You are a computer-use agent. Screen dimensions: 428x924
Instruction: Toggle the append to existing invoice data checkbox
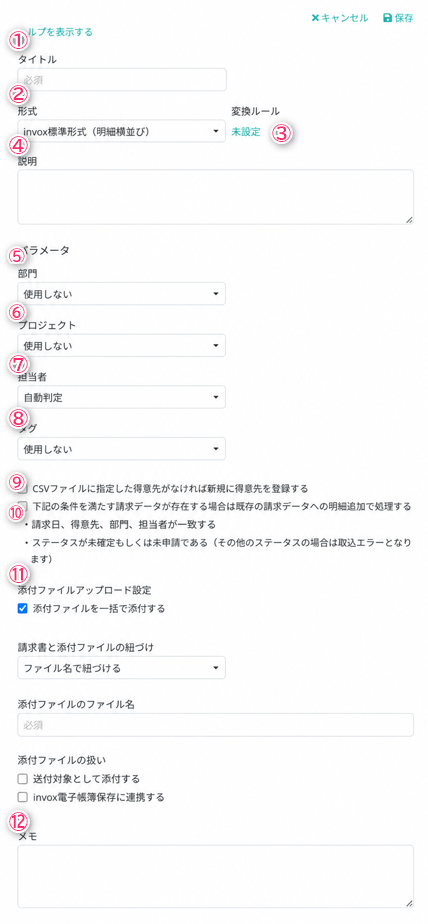coord(23,506)
